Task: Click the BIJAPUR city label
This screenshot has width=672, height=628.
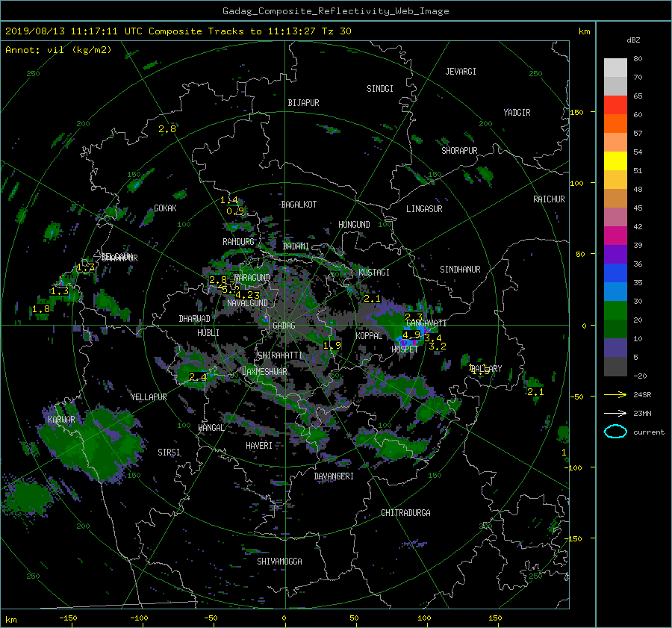Action: click(303, 103)
